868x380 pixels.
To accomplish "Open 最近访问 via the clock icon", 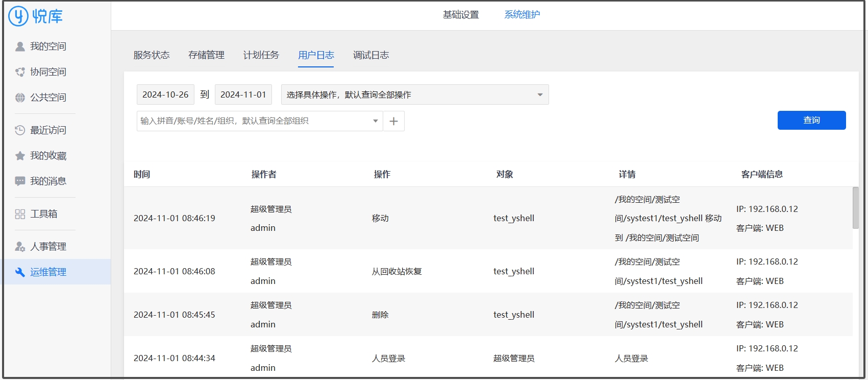I will pyautogui.click(x=20, y=130).
